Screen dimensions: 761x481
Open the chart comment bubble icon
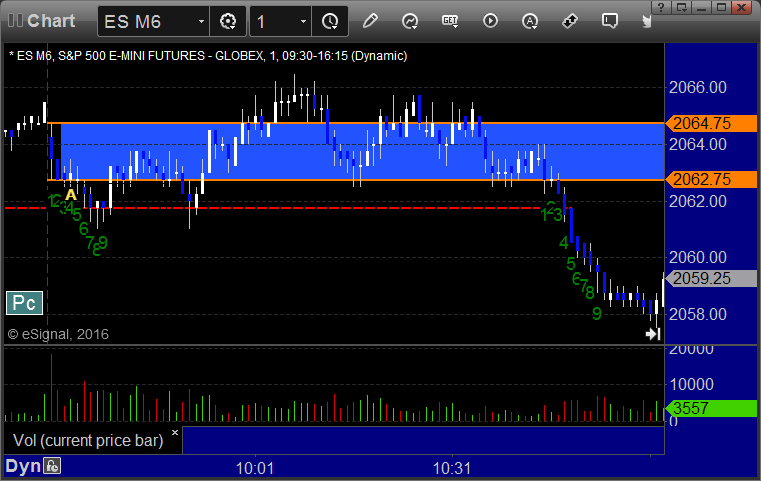[x=610, y=21]
